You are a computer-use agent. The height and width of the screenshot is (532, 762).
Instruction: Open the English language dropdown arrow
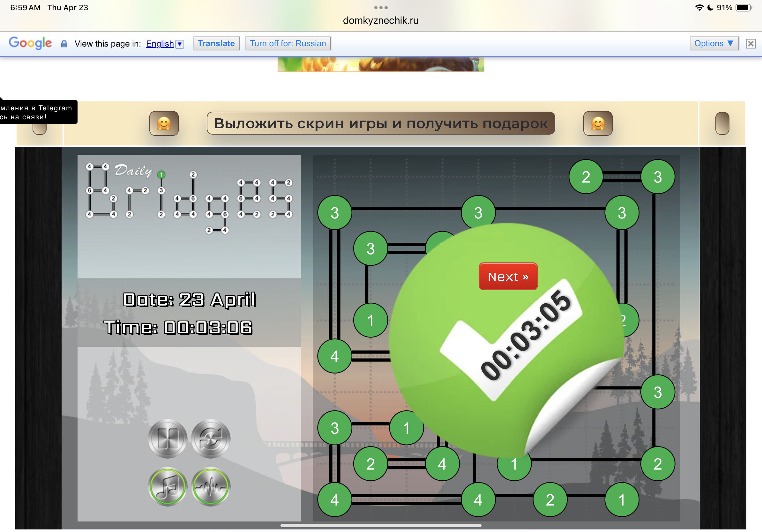point(180,44)
